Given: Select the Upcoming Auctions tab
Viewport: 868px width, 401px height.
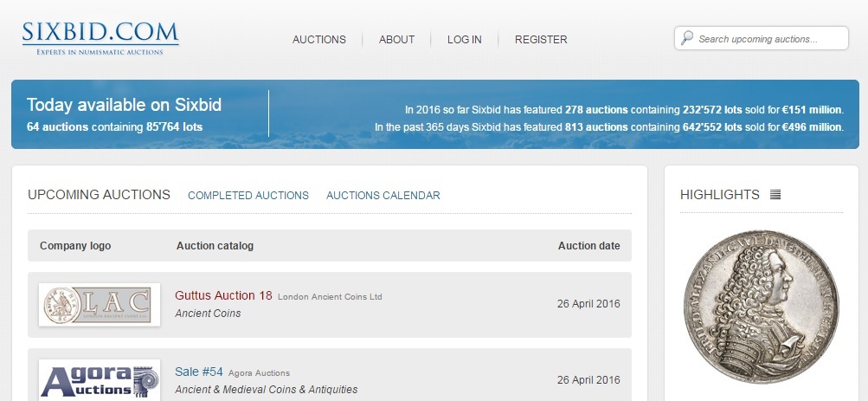Looking at the screenshot, I should coord(100,195).
